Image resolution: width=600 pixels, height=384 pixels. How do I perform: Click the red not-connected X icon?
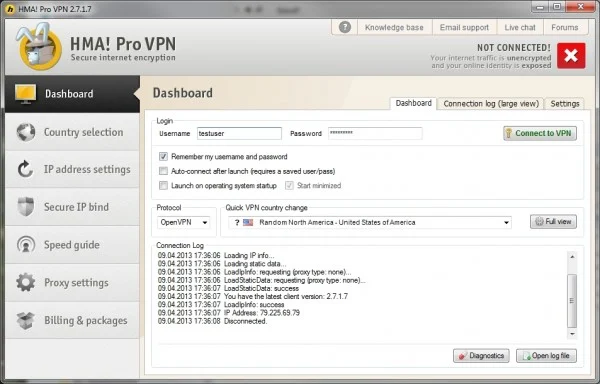point(571,56)
